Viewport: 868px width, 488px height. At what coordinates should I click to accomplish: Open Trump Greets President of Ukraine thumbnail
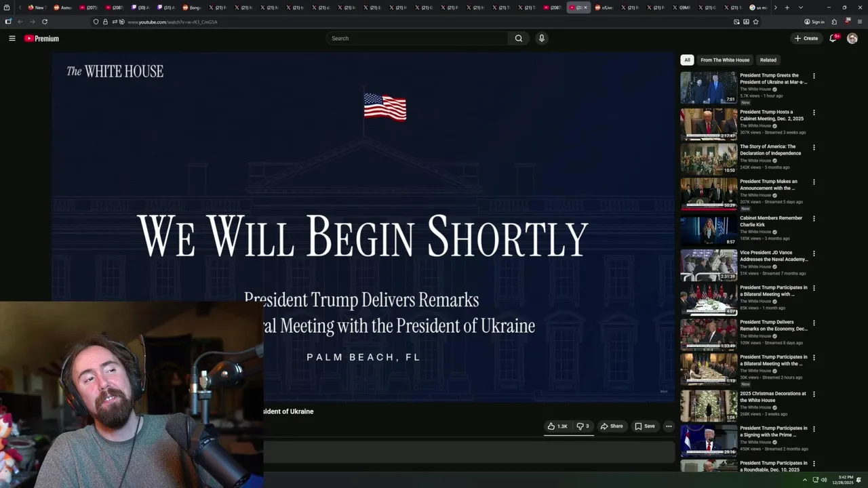click(709, 87)
